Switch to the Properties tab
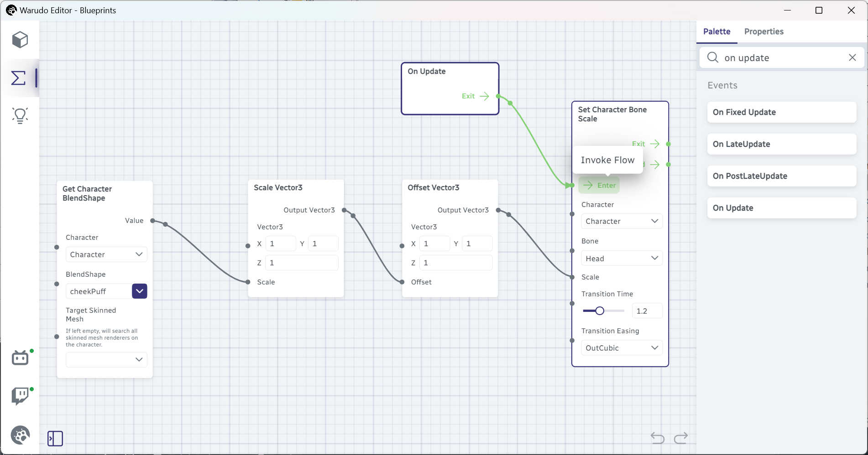This screenshot has height=455, width=868. click(764, 31)
